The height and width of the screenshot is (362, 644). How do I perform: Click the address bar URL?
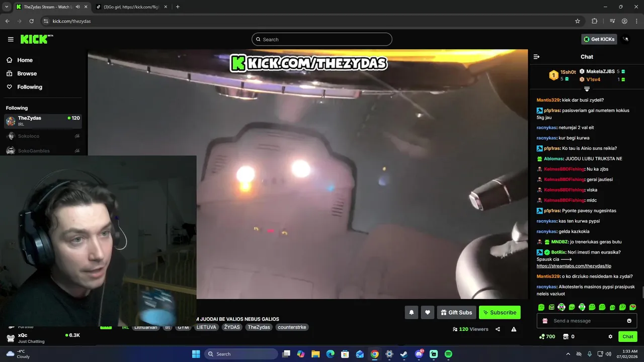tap(71, 21)
